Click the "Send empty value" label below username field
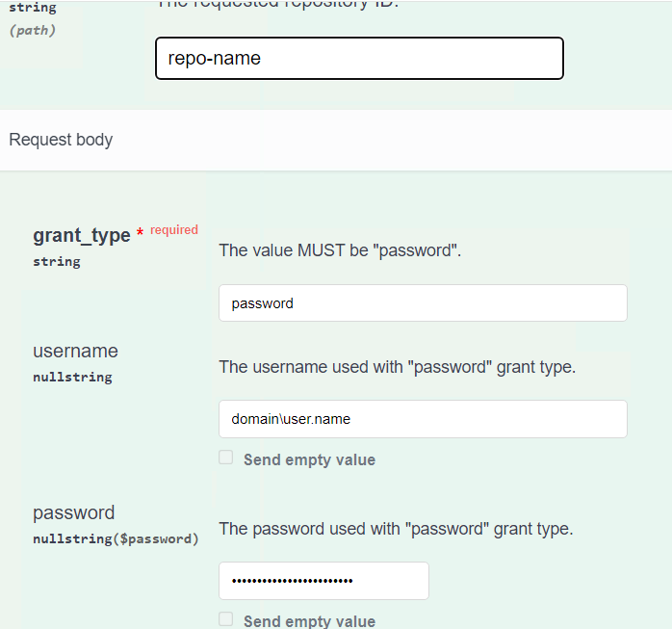 tap(309, 460)
